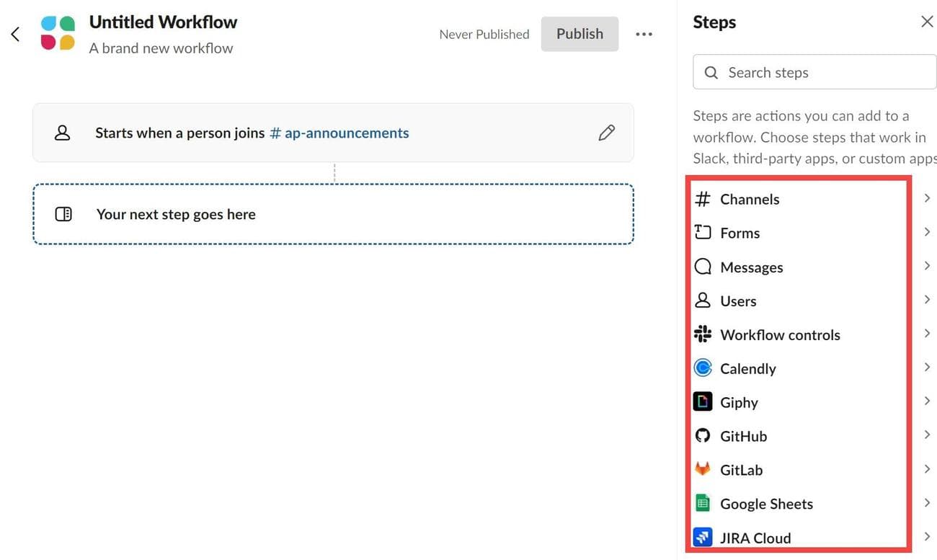This screenshot has height=560, width=937.
Task: Click the GitLab fox icon
Action: tap(702, 469)
